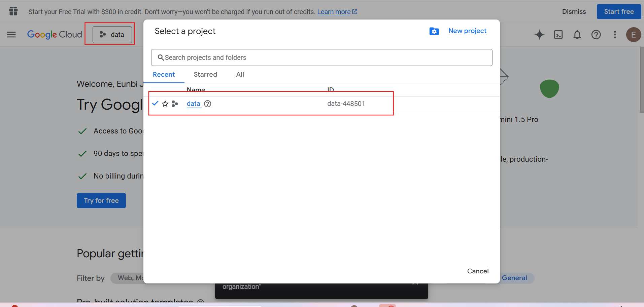This screenshot has width=644, height=307.
Task: Click the help icon next to data
Action: coord(208,104)
